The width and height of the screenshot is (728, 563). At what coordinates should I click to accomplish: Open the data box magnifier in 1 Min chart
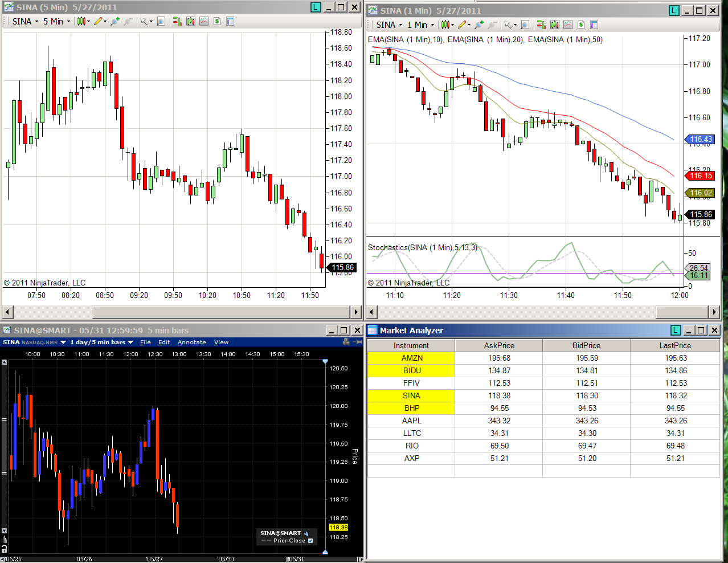525,25
